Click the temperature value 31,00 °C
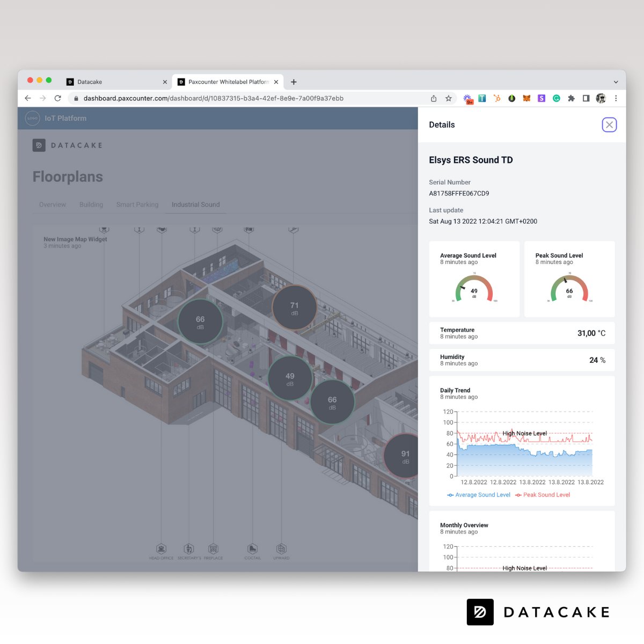 click(x=591, y=333)
